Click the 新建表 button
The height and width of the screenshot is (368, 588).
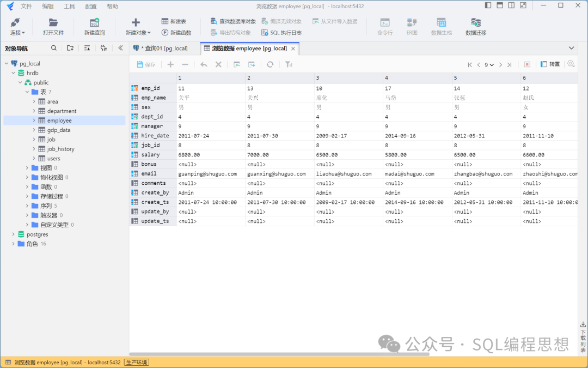(x=173, y=21)
